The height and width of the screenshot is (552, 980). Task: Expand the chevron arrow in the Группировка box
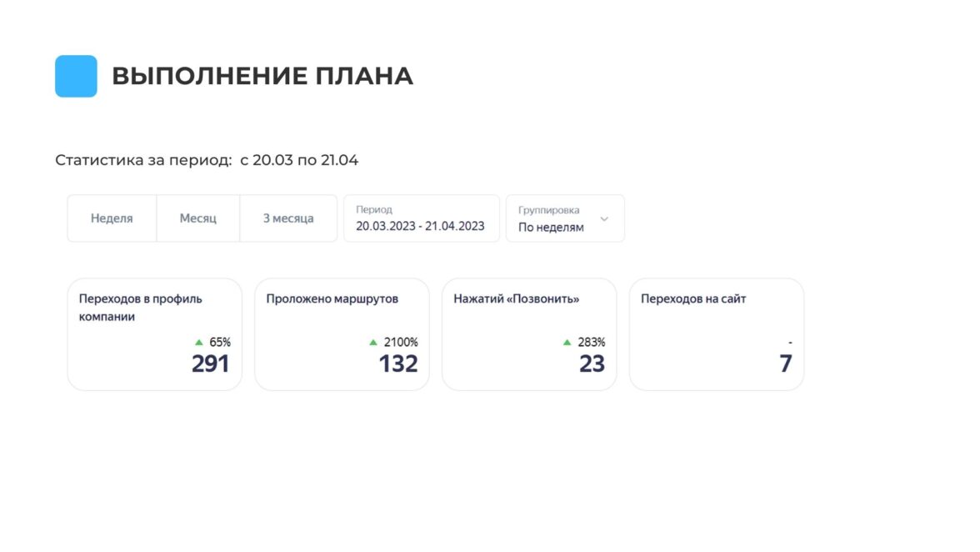604,219
